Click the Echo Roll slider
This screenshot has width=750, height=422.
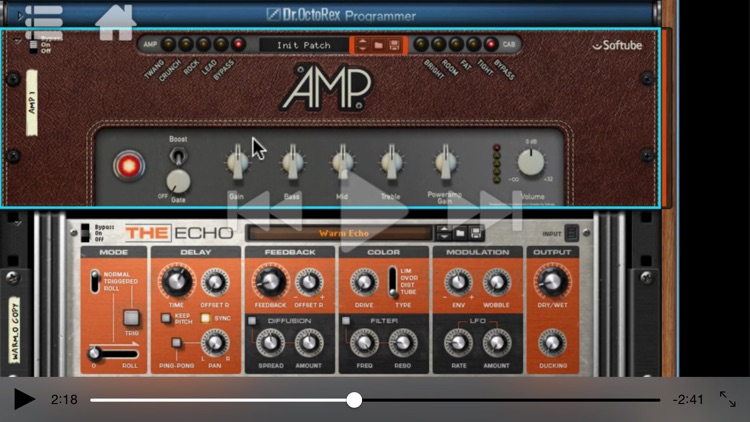tap(113, 354)
